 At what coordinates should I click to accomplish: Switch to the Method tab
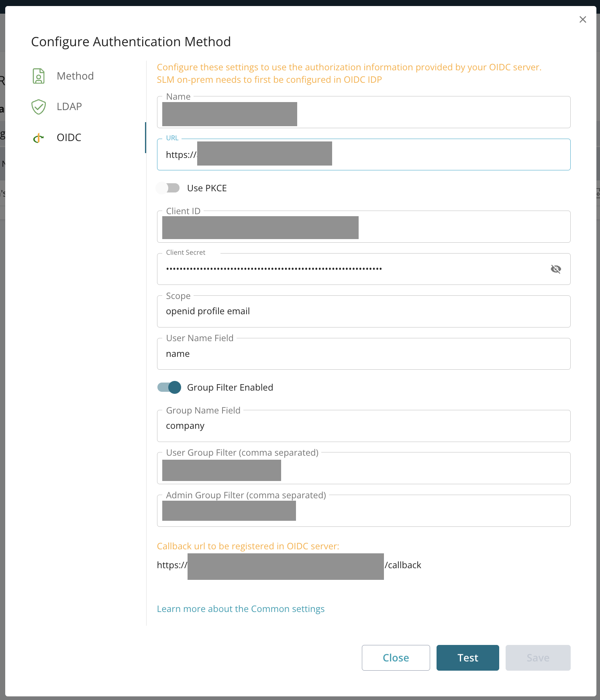click(75, 76)
